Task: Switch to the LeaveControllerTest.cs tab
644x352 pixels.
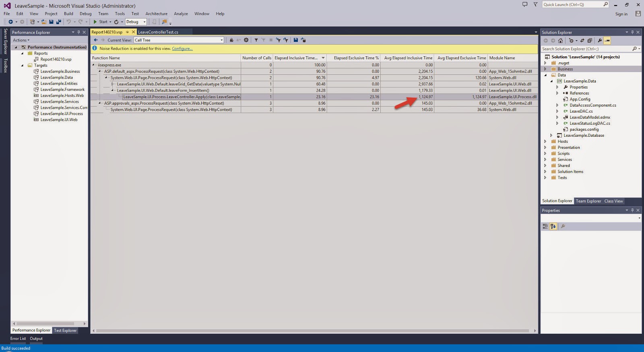Action: pos(158,32)
